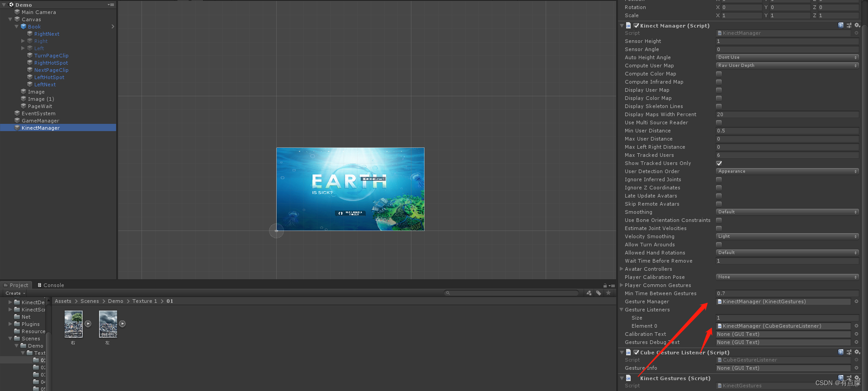Select the 左 texture thumbnail
This screenshot has width=868, height=391.
click(108, 324)
